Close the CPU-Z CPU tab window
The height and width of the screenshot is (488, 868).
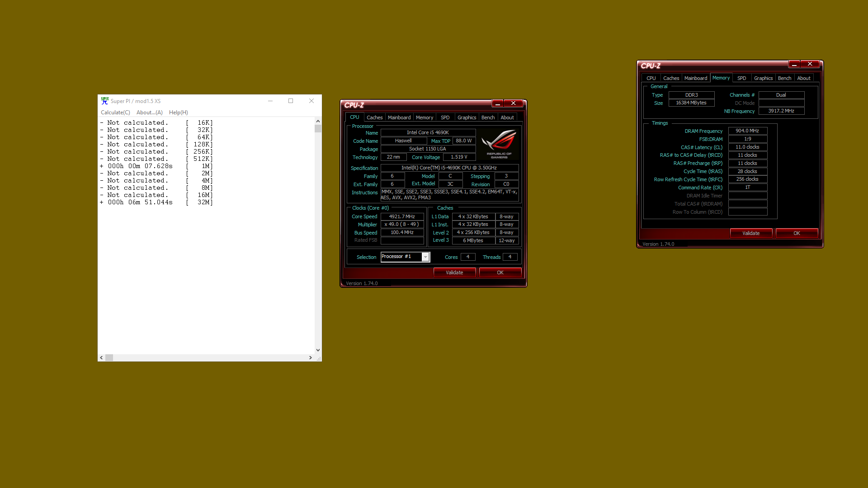pyautogui.click(x=514, y=103)
